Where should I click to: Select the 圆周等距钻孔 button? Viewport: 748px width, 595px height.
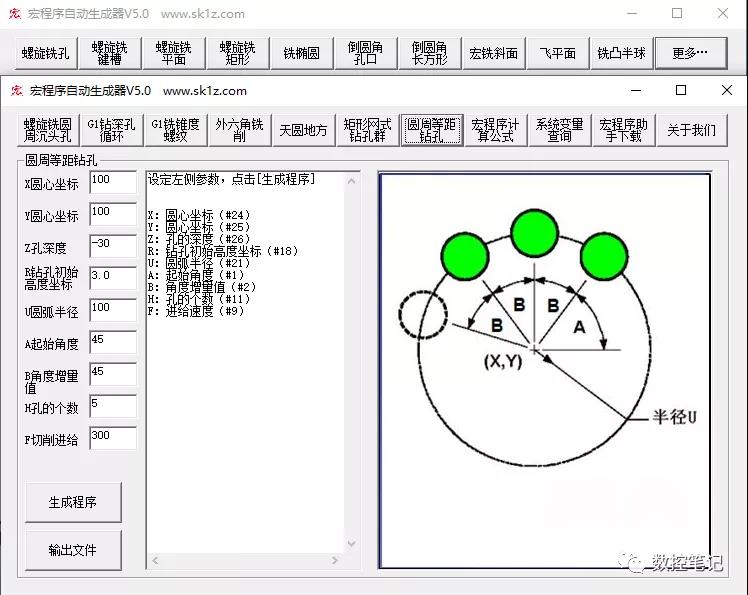(x=431, y=130)
